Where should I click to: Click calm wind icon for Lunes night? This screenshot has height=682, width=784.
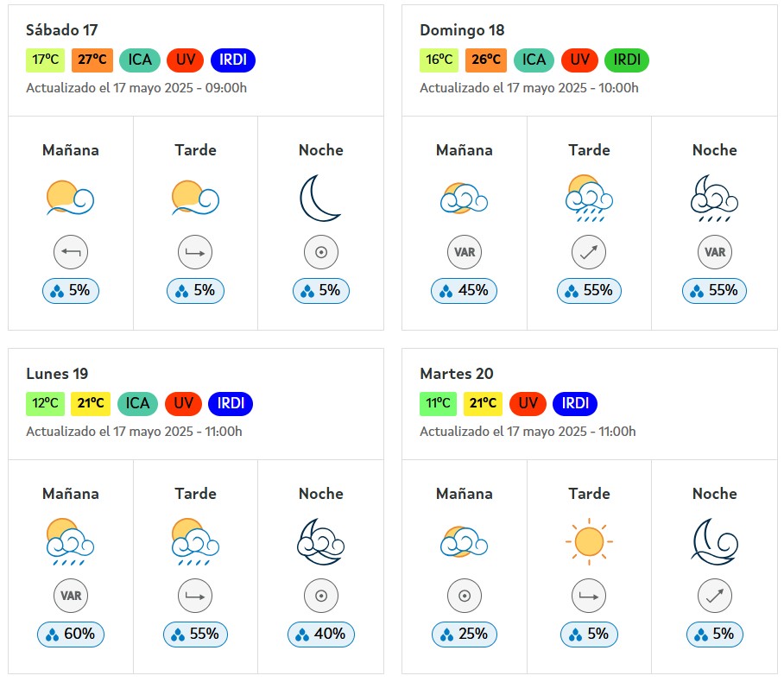[x=321, y=596]
